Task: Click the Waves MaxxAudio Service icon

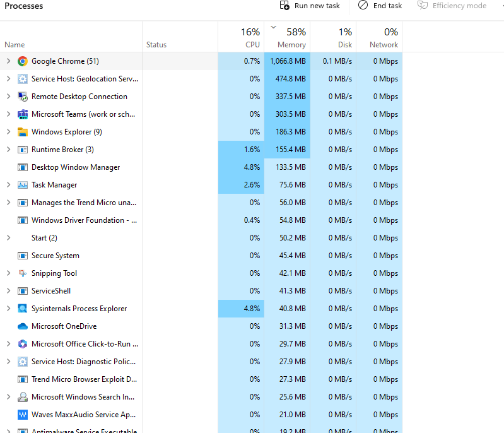Action: [x=23, y=415]
